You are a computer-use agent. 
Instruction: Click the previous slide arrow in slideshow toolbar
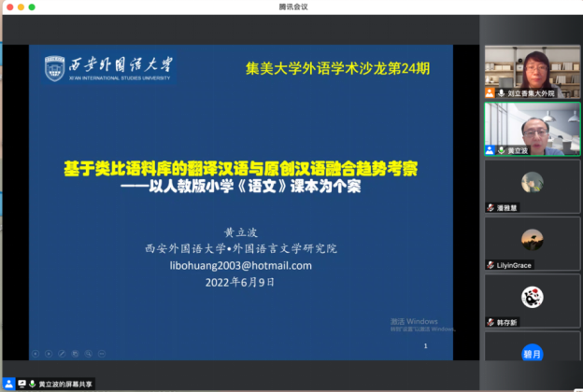pos(36,354)
